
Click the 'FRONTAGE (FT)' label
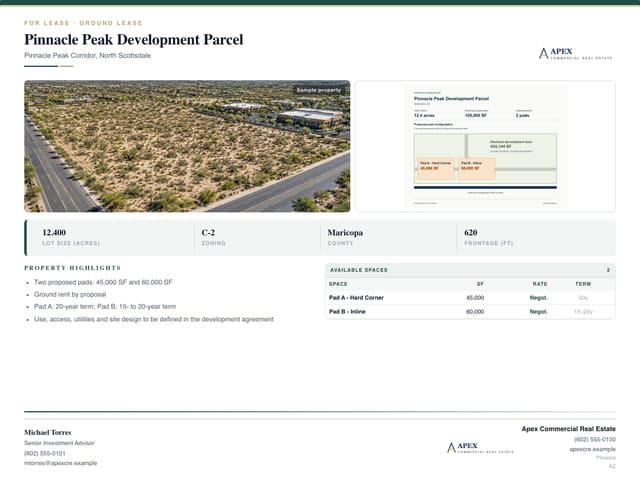(x=489, y=243)
